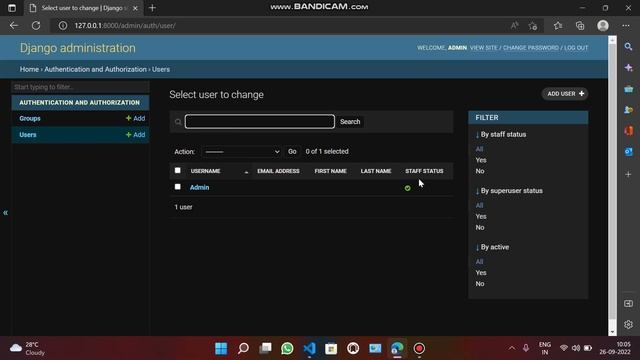
Task: Open the Admin user link
Action: (x=200, y=187)
